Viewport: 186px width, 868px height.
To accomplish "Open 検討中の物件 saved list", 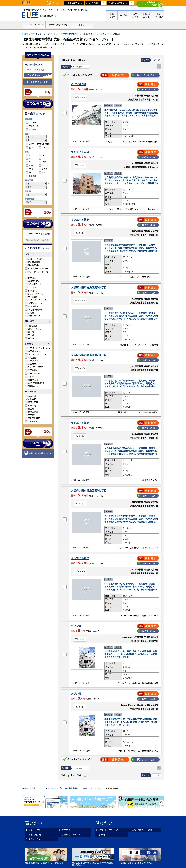I will tap(95, 3).
